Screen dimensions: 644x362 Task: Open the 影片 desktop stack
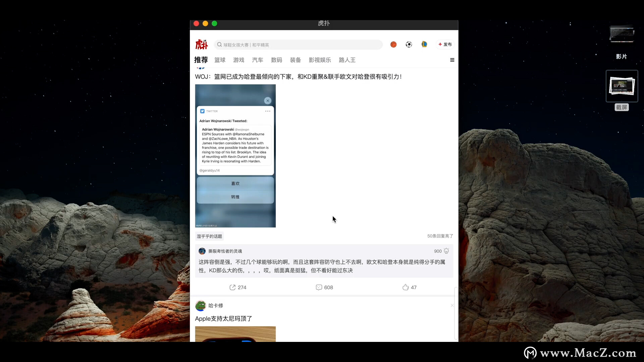622,43
